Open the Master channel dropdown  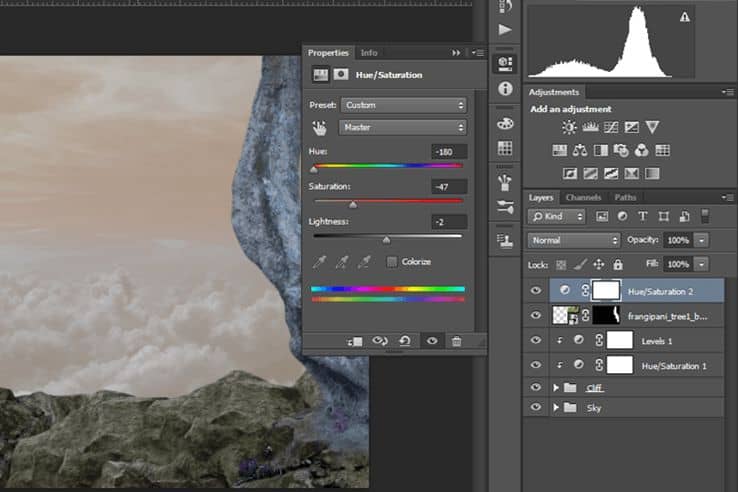click(403, 127)
